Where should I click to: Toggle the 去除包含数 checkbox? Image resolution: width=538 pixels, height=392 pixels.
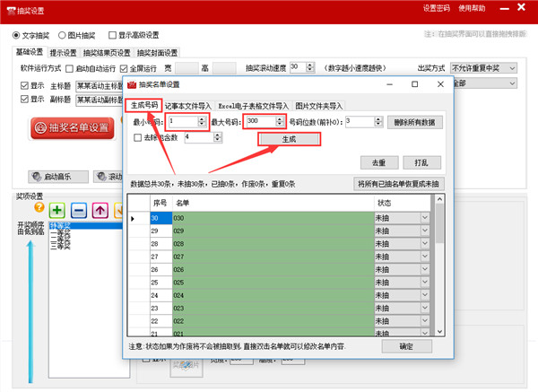137,138
